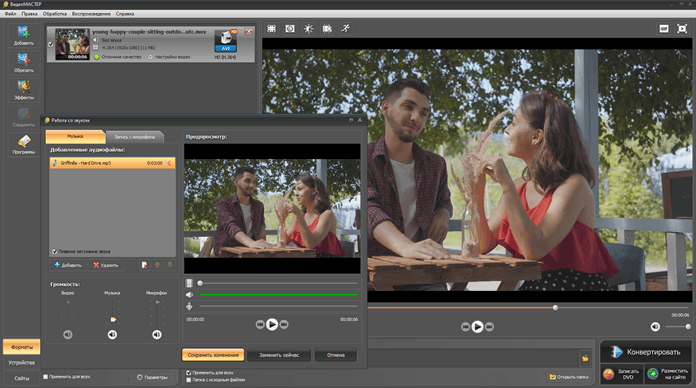Screen dimensions: 696x388
Task: Click Разместить на сайте globe icon
Action: click(x=653, y=374)
